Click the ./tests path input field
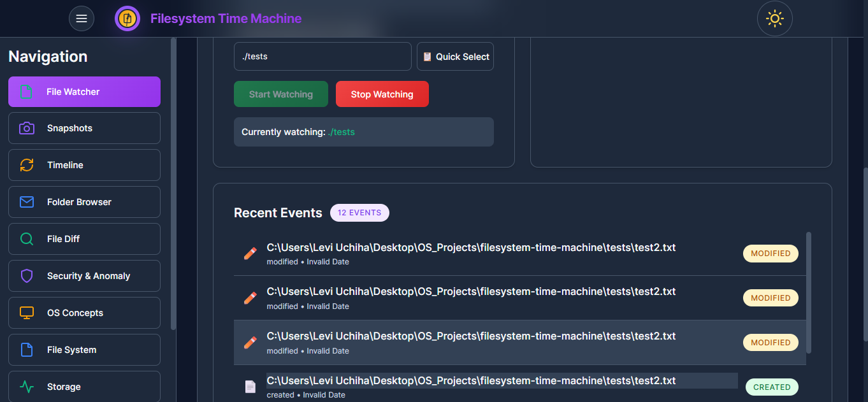Image resolution: width=868 pixels, height=402 pixels. pos(322,57)
